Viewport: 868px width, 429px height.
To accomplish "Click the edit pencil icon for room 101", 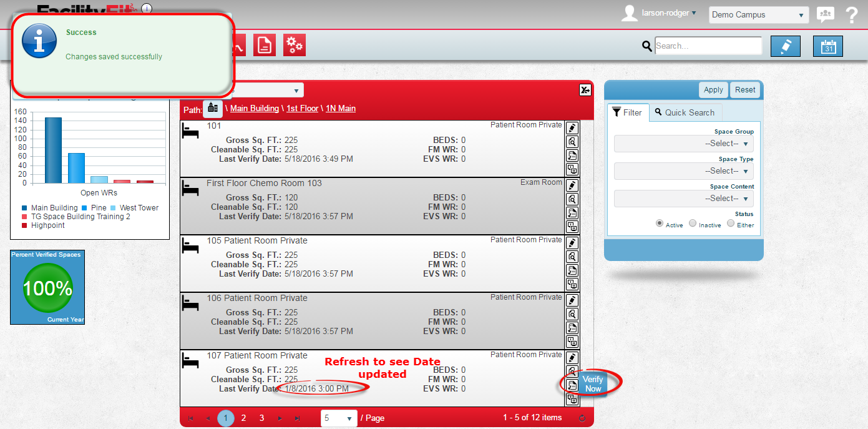I will [x=572, y=128].
